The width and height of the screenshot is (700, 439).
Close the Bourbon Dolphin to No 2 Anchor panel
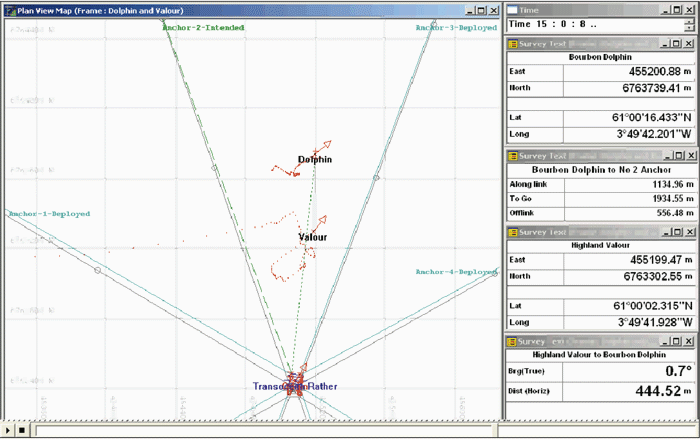pos(690,157)
